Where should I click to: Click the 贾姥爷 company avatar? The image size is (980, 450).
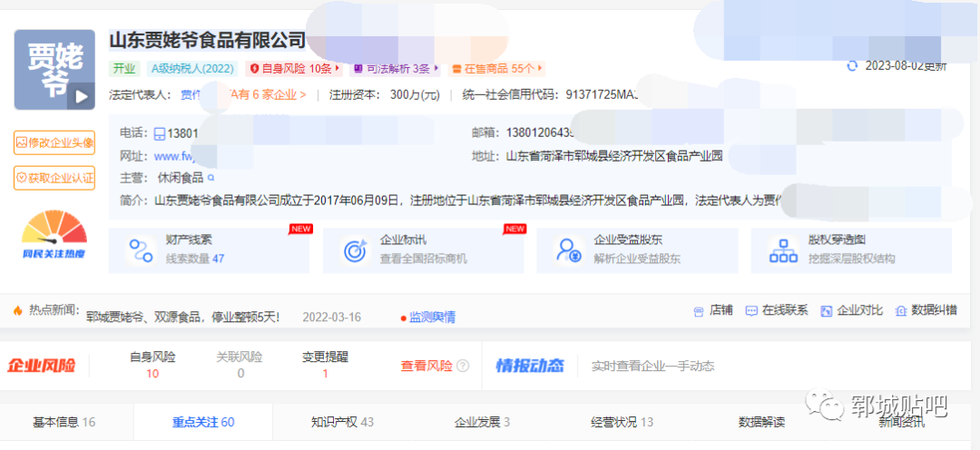click(x=54, y=69)
